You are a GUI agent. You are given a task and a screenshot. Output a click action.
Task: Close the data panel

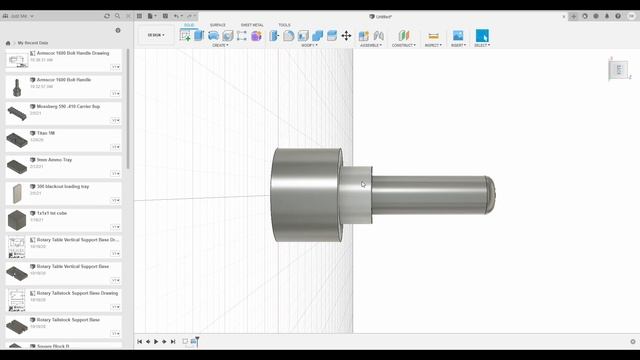click(x=128, y=16)
